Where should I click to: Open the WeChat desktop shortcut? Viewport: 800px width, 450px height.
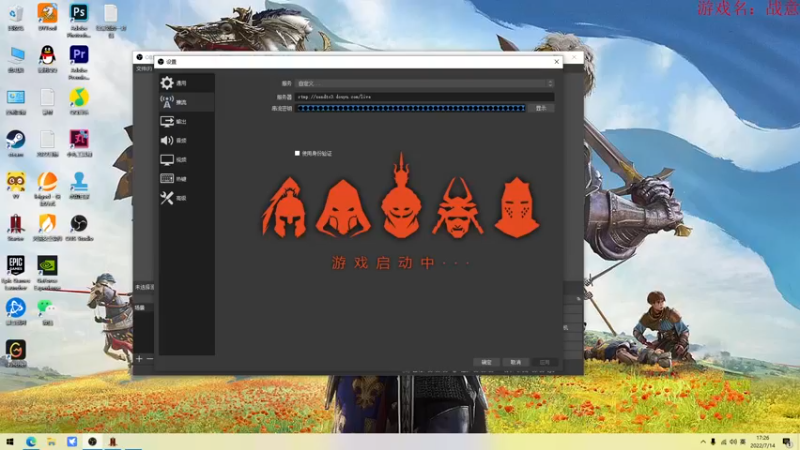[x=47, y=312]
